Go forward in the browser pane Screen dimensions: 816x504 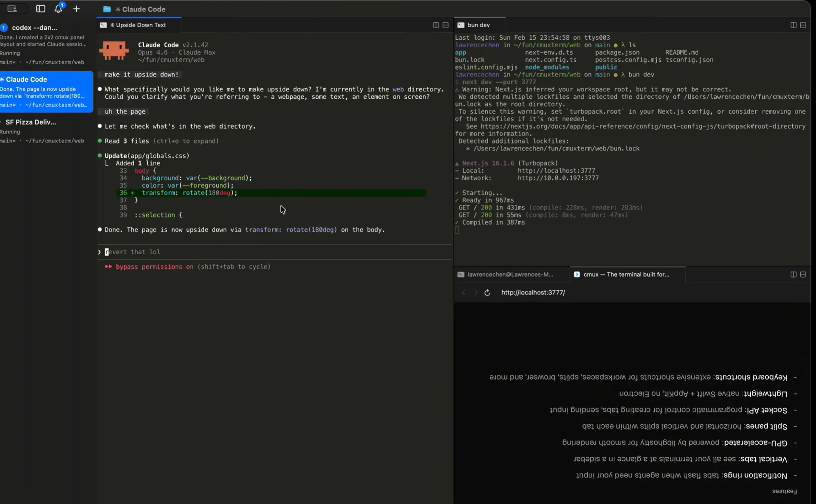(476, 293)
